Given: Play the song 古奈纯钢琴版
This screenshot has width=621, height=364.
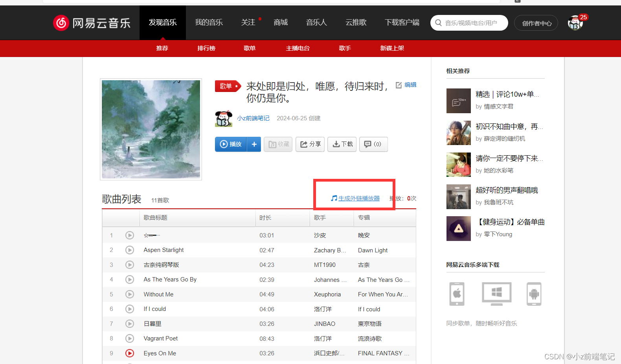Looking at the screenshot, I should tap(130, 265).
